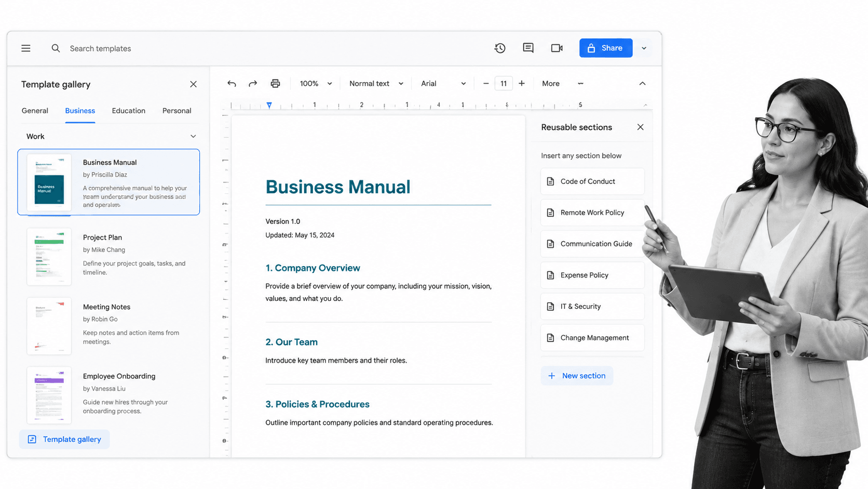Insert the Remote Work Policy section

tap(592, 213)
